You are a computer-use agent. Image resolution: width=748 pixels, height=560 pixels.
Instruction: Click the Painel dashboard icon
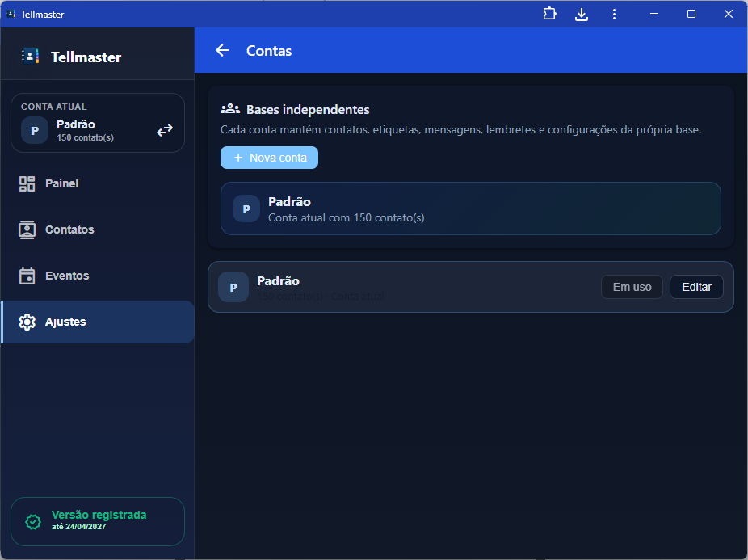pos(27,183)
